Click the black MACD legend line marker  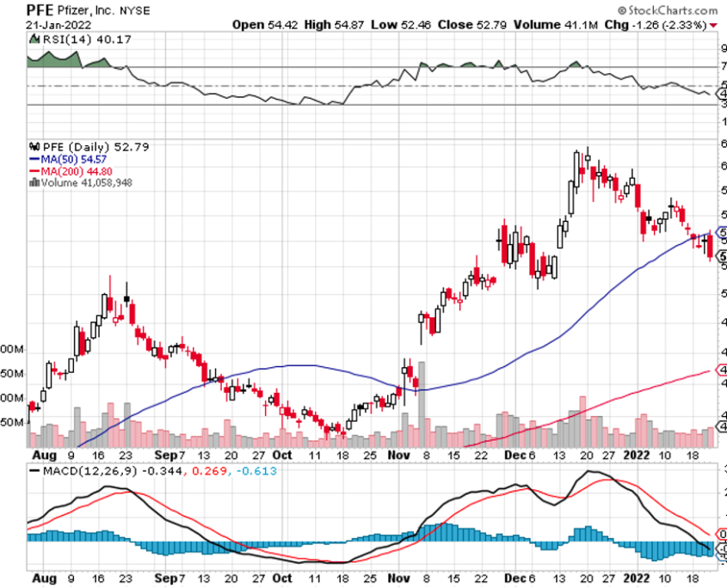click(34, 471)
